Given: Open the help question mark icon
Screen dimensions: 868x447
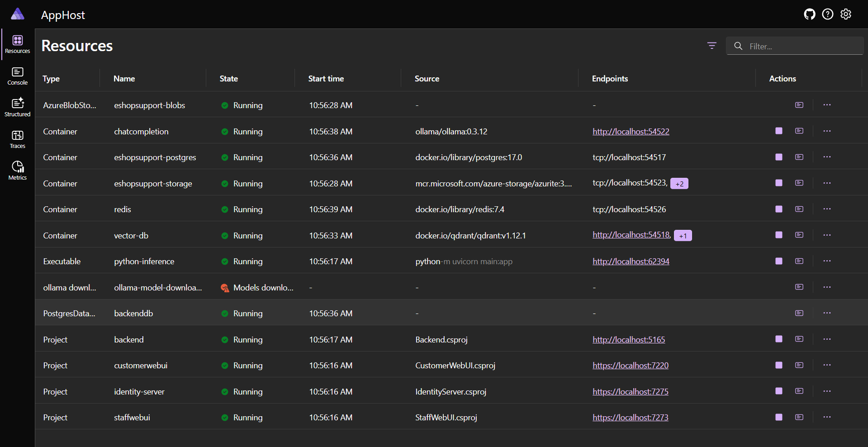Looking at the screenshot, I should pyautogui.click(x=827, y=14).
